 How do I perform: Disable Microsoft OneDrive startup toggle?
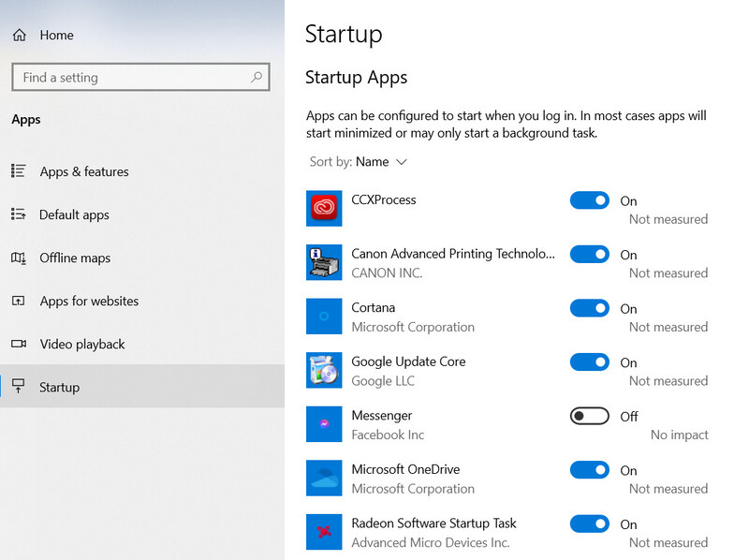[590, 470]
